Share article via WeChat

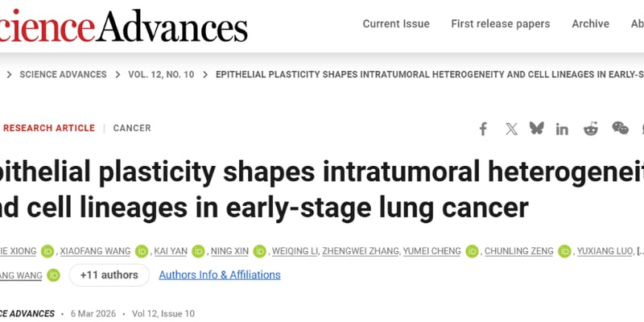coord(620,129)
